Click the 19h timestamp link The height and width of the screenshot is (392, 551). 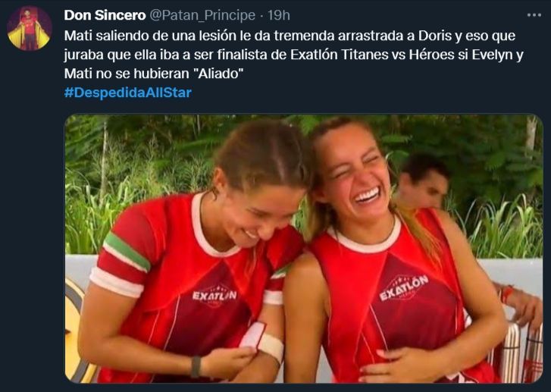[279, 15]
